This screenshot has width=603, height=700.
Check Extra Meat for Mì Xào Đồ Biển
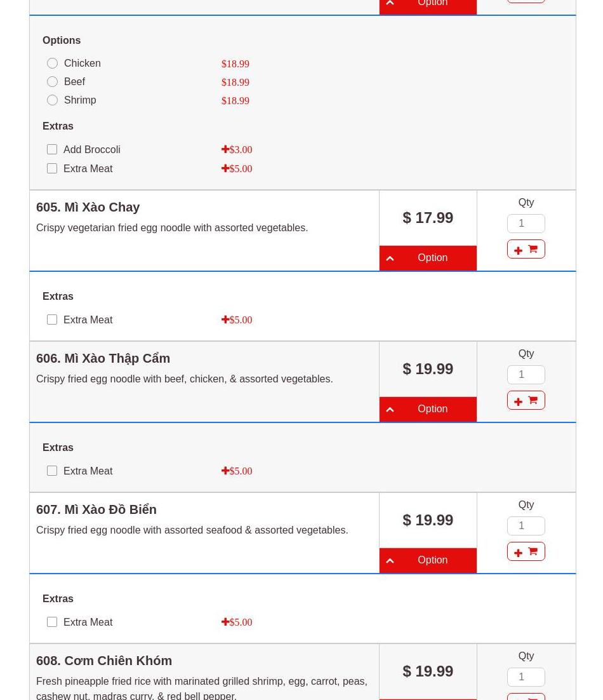pos(52,622)
